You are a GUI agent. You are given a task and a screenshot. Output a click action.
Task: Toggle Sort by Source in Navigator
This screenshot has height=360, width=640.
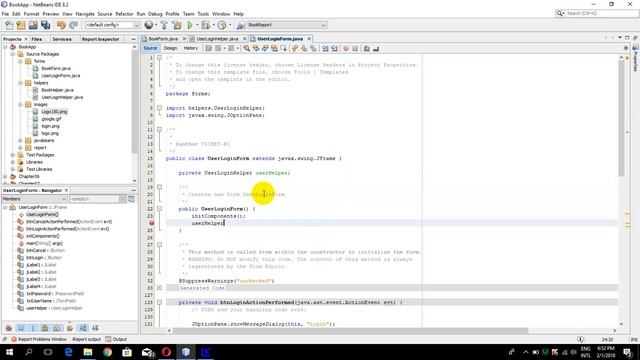pyautogui.click(x=95, y=328)
